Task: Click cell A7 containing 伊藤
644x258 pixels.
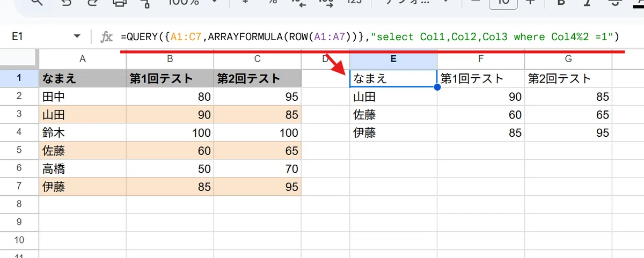Action: [x=83, y=186]
